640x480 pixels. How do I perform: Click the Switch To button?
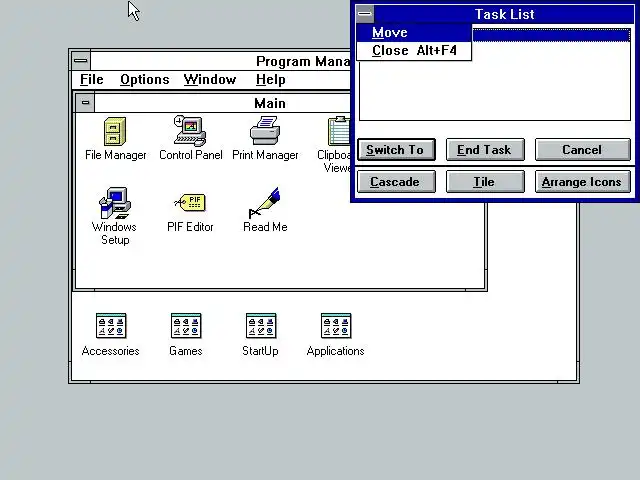(x=396, y=150)
